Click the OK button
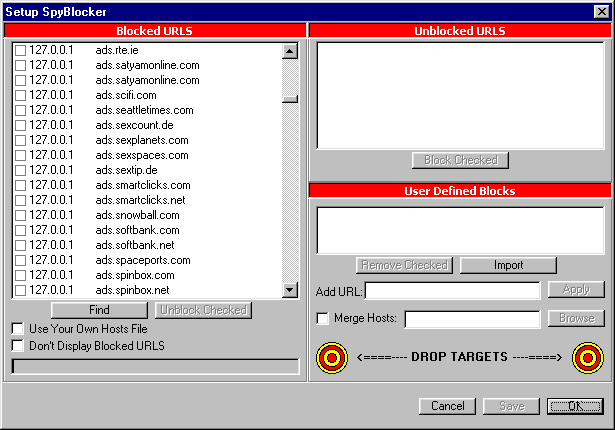615x430 pixels. pyautogui.click(x=575, y=406)
